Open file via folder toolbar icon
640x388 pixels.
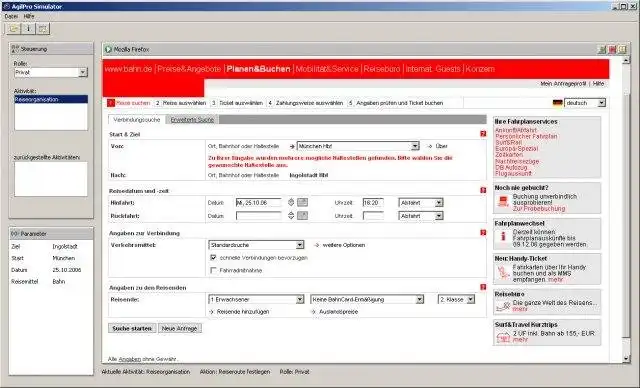click(14, 29)
